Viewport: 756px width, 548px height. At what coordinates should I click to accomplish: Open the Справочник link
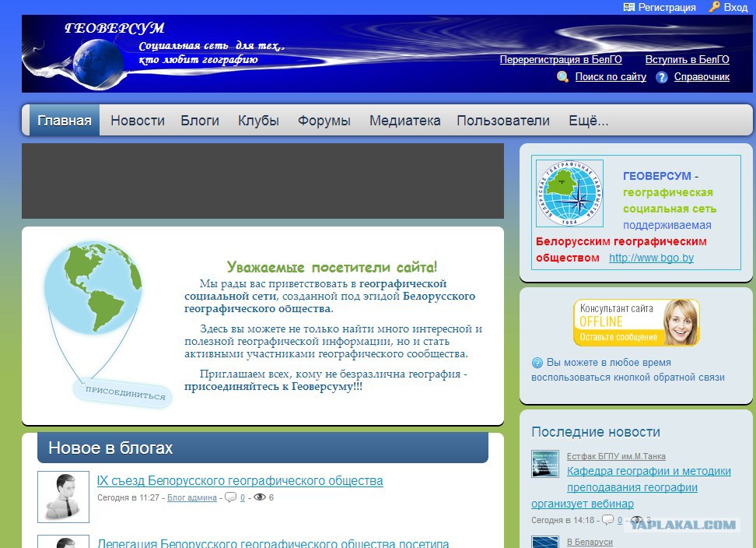(x=702, y=77)
